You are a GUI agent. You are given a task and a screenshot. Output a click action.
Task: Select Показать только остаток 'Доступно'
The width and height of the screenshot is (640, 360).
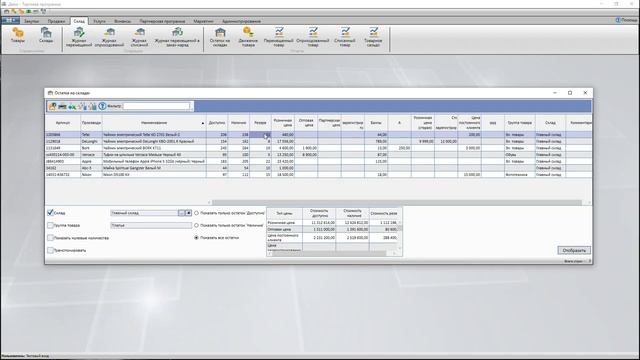(196, 213)
